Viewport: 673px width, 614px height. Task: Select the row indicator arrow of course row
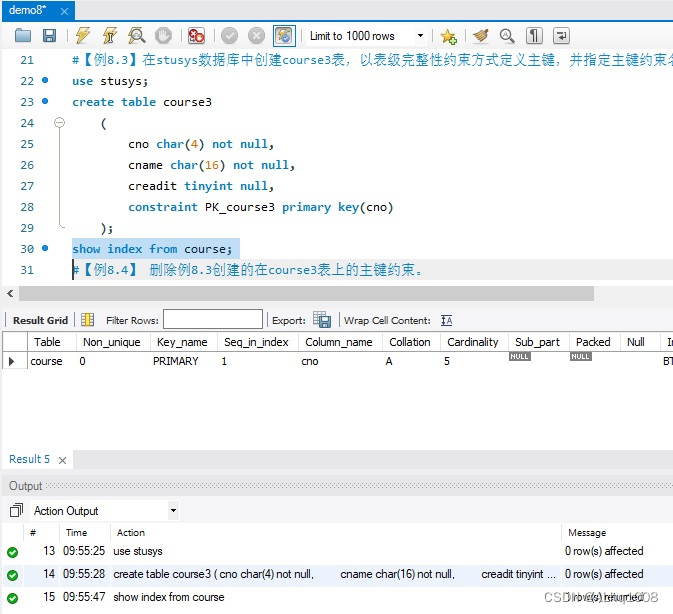[x=12, y=361]
